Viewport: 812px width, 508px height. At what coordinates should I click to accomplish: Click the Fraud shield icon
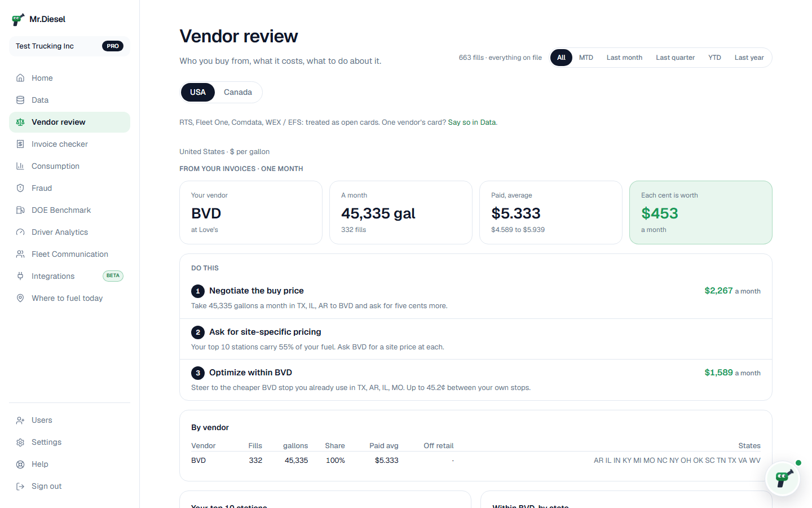(20, 188)
